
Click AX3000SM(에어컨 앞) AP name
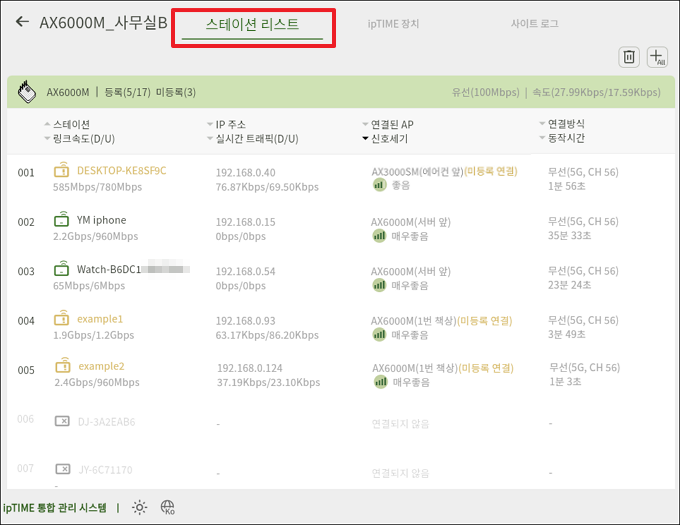(x=417, y=172)
